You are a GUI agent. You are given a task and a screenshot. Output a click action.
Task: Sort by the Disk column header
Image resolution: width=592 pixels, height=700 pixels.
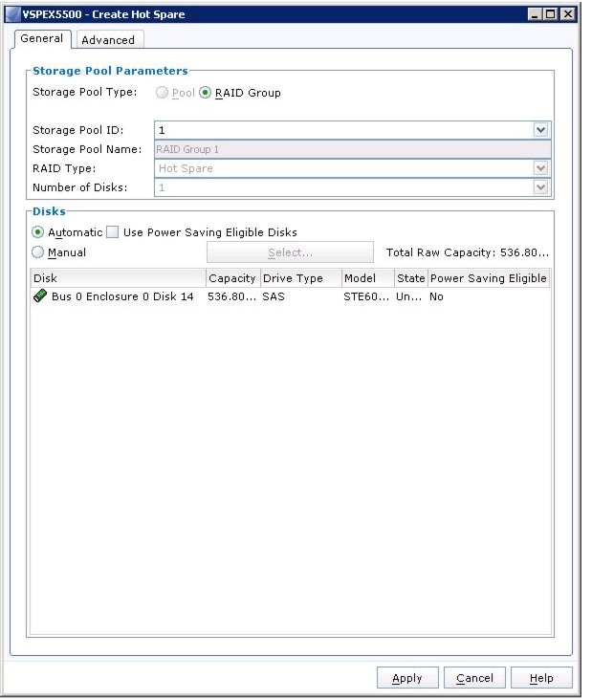point(118,278)
